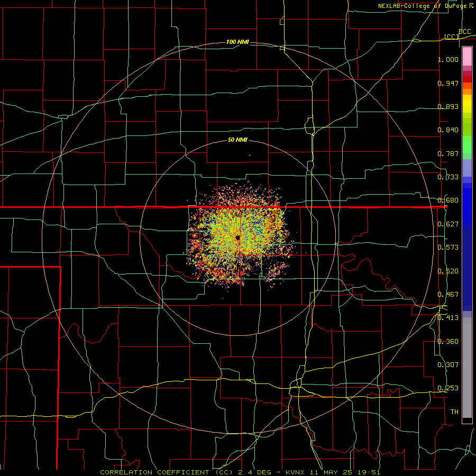The width and height of the screenshot is (476, 476).
Task: Pick the lavender color bar segment
Action: click(467, 168)
